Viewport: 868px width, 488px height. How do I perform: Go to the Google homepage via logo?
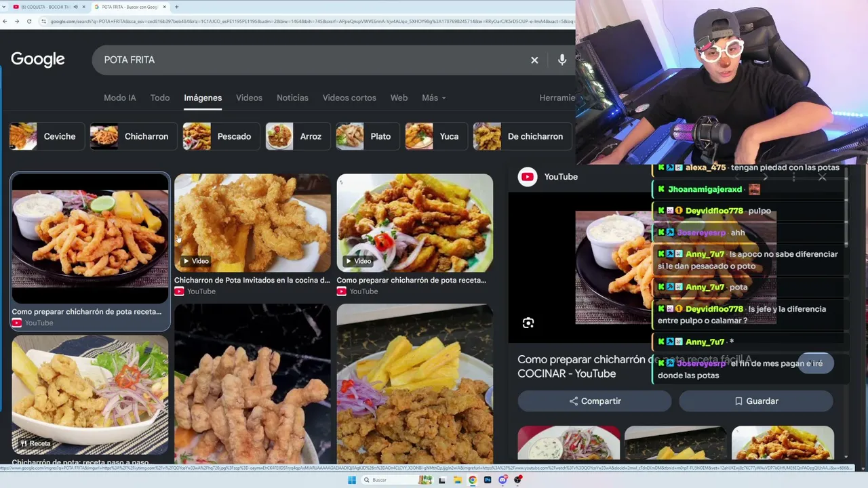38,60
